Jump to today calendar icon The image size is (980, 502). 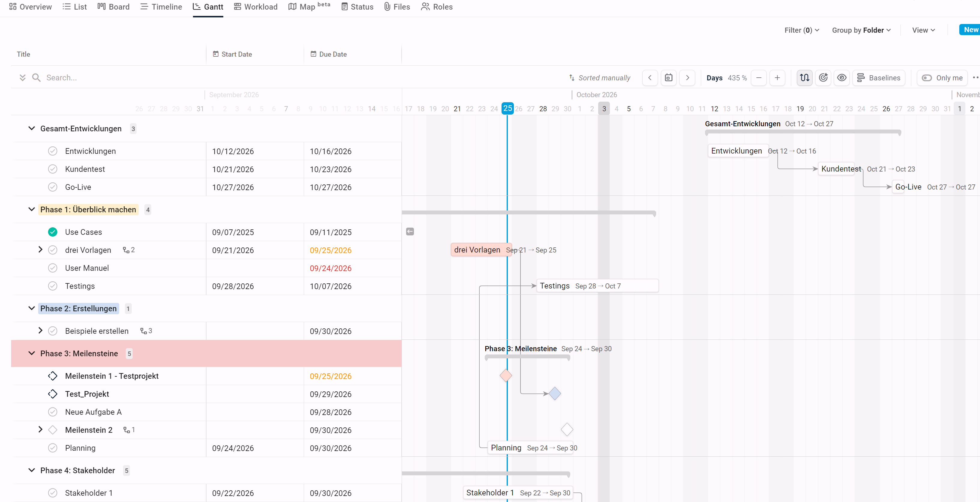(x=668, y=78)
